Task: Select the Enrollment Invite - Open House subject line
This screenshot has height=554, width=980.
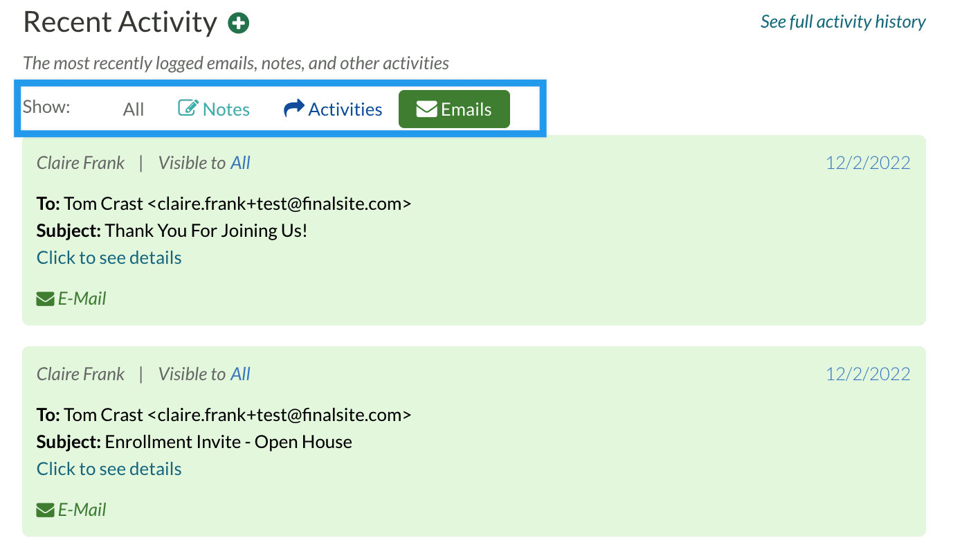Action: [228, 442]
